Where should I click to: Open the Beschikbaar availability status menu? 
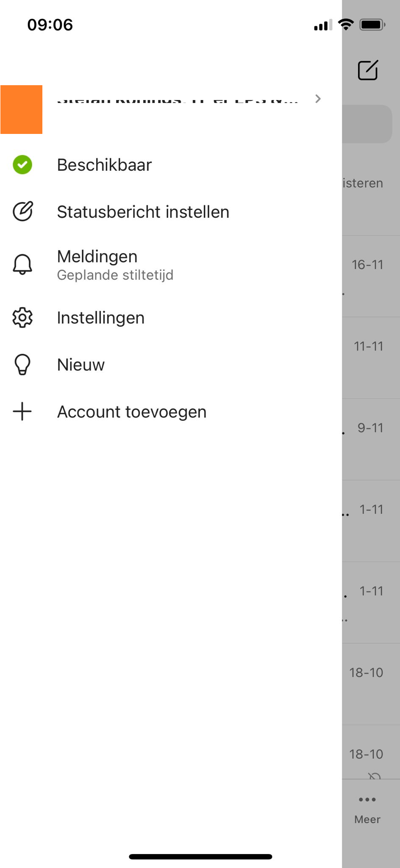pyautogui.click(x=104, y=165)
